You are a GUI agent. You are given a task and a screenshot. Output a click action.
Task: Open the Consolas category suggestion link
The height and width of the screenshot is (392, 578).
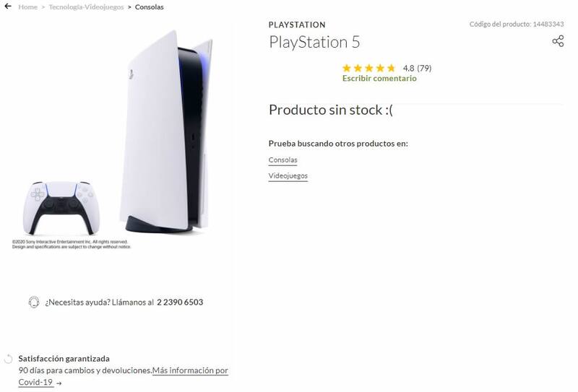pyautogui.click(x=282, y=160)
